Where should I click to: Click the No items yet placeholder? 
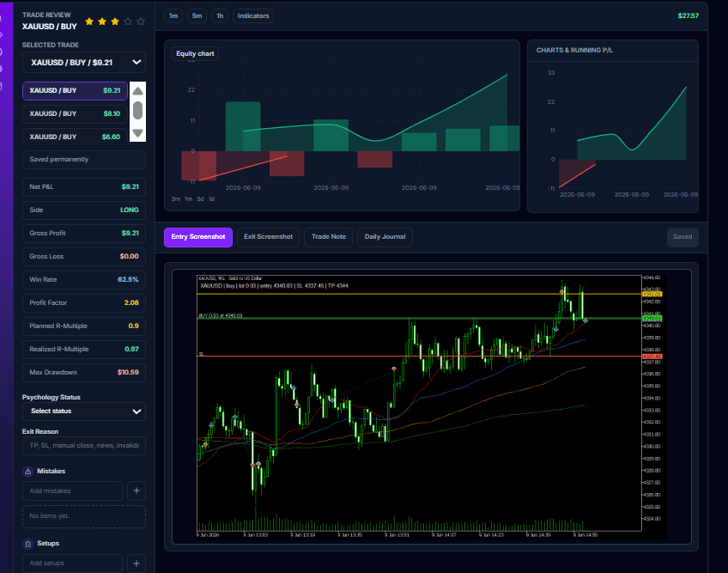click(x=84, y=516)
